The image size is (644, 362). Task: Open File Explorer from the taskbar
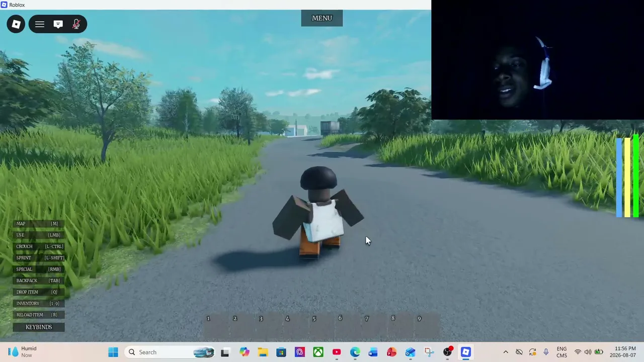263,352
